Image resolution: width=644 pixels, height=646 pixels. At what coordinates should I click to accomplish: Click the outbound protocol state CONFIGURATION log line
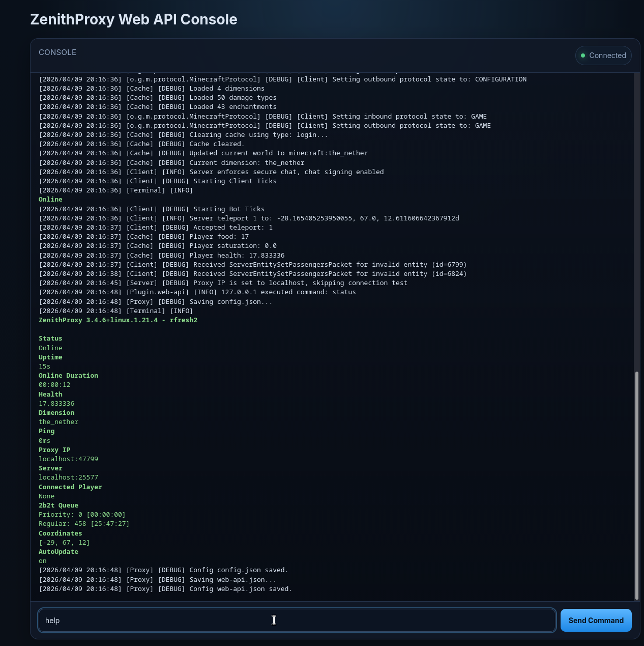[282, 79]
